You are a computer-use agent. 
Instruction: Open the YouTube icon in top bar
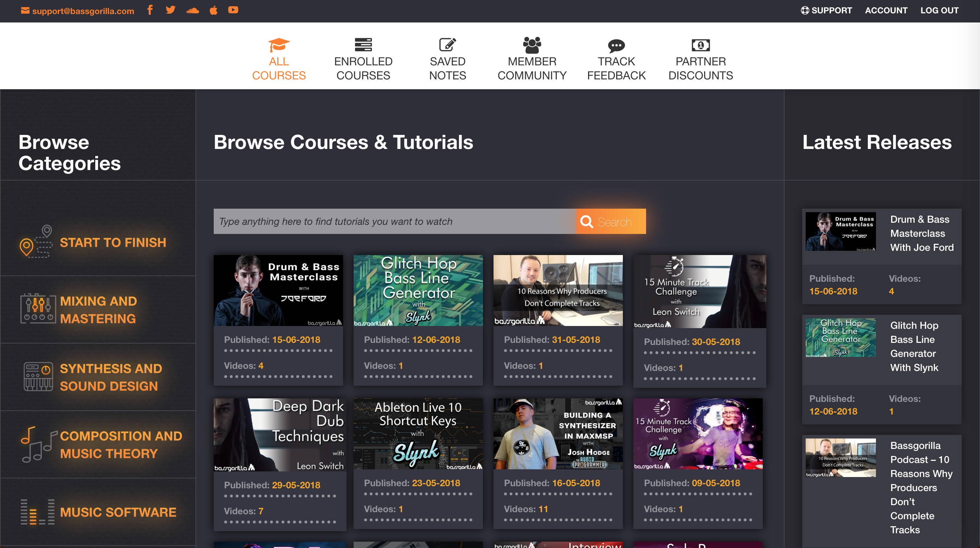pyautogui.click(x=233, y=10)
